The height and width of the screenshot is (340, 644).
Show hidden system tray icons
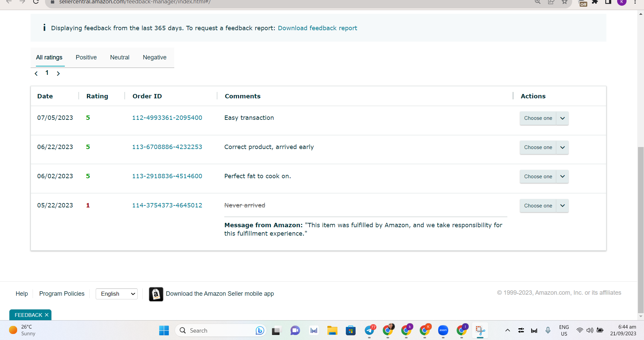508,331
